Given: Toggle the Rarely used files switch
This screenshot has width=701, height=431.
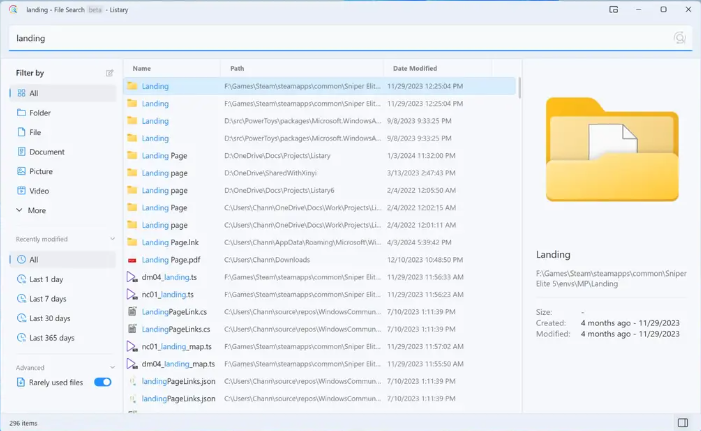Looking at the screenshot, I should (x=103, y=382).
